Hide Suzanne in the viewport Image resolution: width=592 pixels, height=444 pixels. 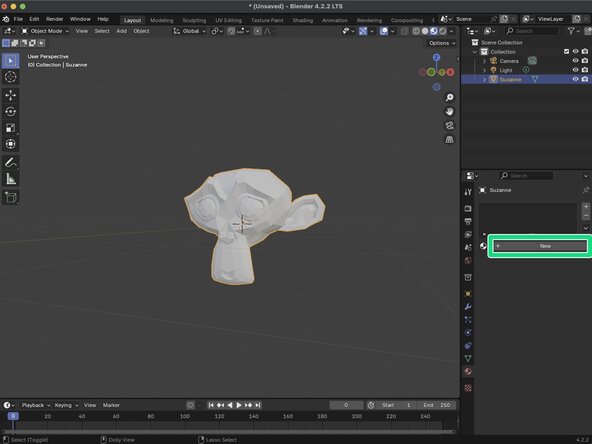coord(575,79)
